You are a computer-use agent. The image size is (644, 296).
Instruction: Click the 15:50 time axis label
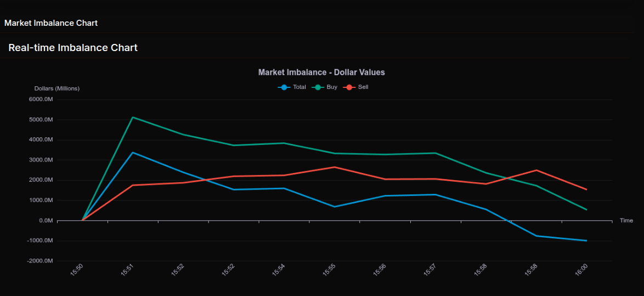(77, 270)
